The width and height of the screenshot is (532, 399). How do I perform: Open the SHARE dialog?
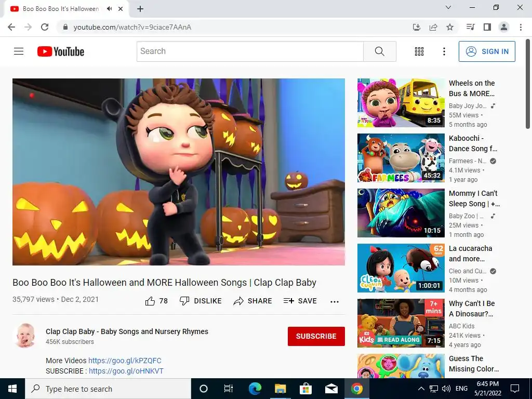coord(253,301)
